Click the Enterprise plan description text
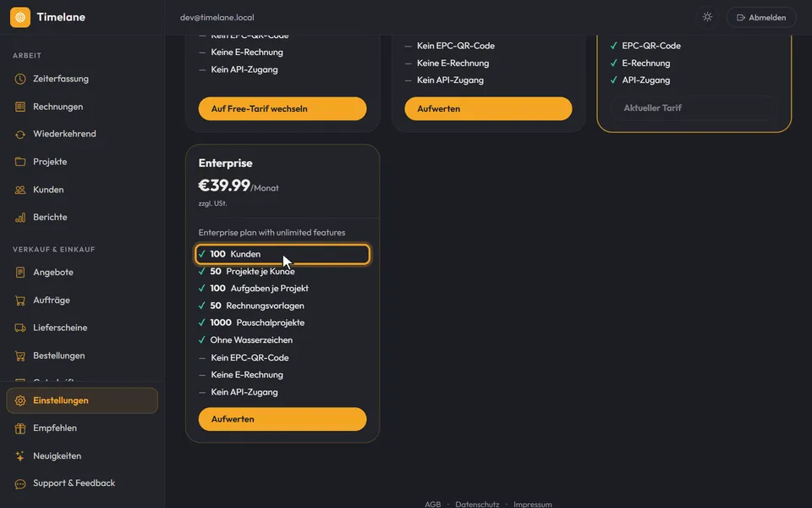Viewport: 812px width, 508px height. tap(272, 232)
